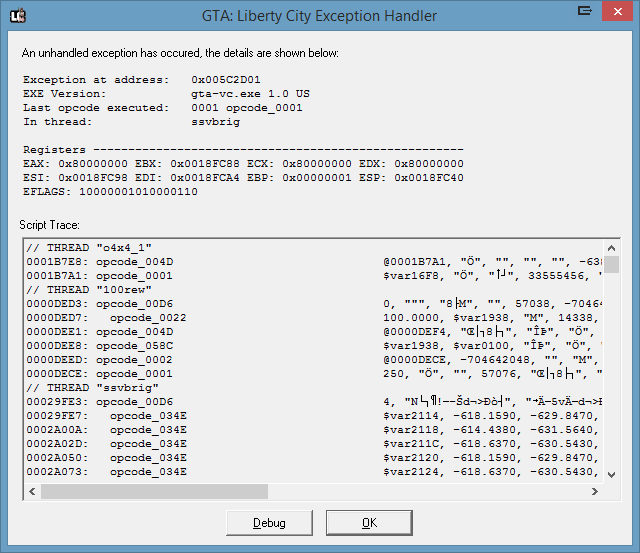Image resolution: width=640 pixels, height=553 pixels.
Task: Select the THREAD "ssvbrig" comment line
Action: (88, 387)
